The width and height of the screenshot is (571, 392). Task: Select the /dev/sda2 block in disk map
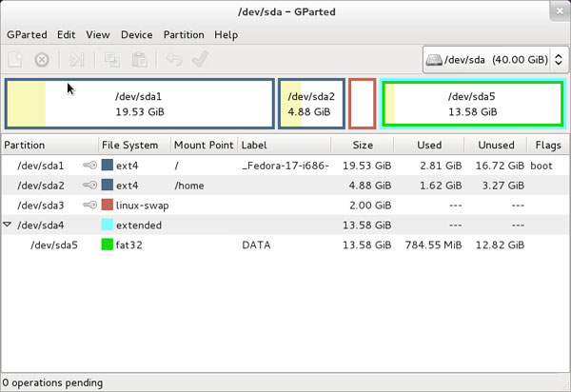311,104
